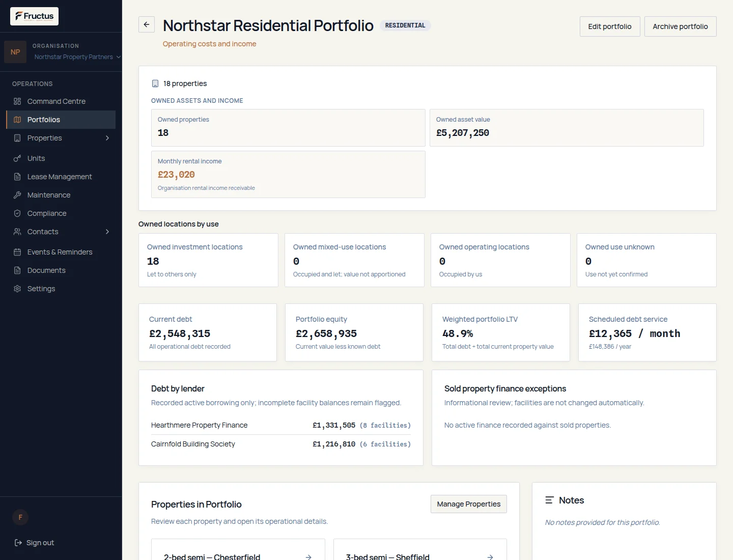Click monthly rental income £23,020

point(288,174)
